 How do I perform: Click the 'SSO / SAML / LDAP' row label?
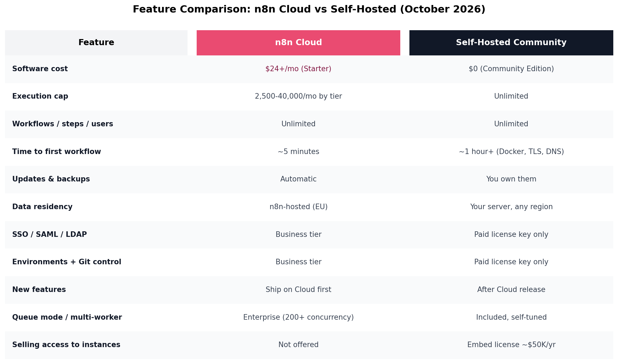tap(50, 235)
